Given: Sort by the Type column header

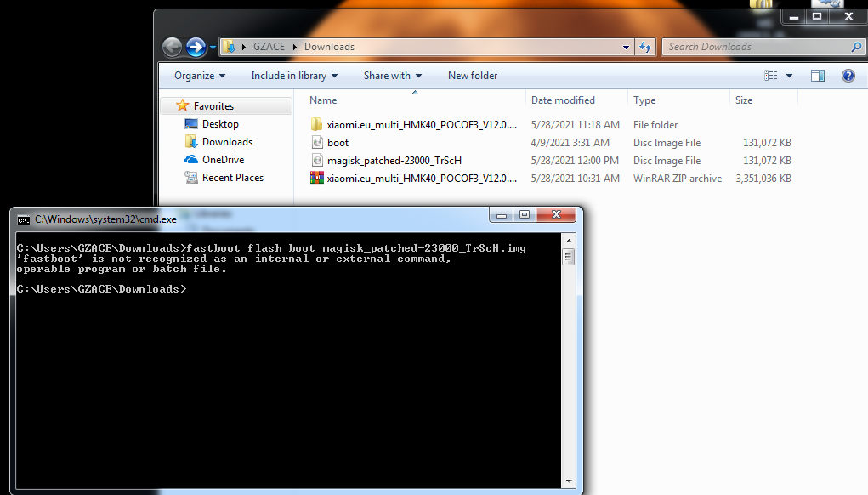Looking at the screenshot, I should [x=644, y=100].
